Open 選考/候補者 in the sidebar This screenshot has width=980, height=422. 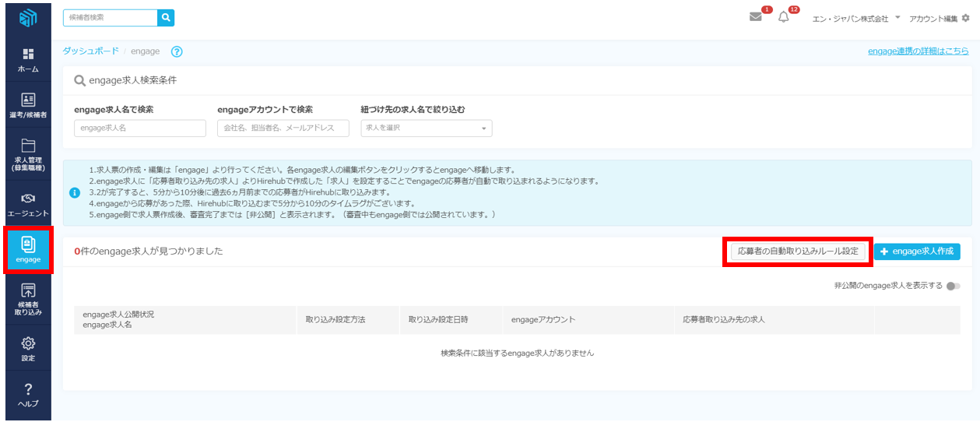click(28, 104)
